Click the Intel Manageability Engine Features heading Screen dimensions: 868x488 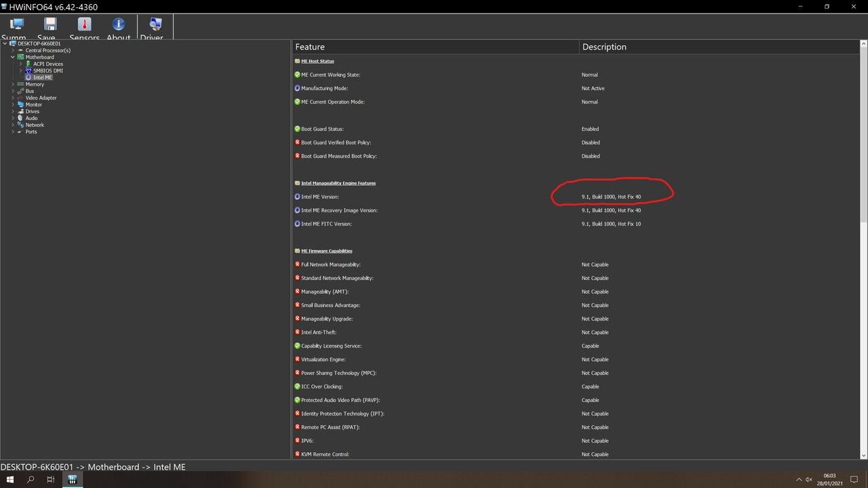[x=338, y=183]
